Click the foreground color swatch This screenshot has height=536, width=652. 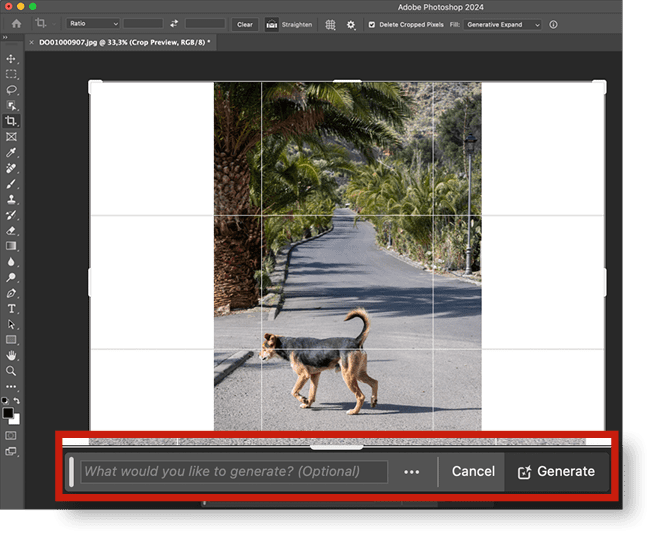click(8, 413)
